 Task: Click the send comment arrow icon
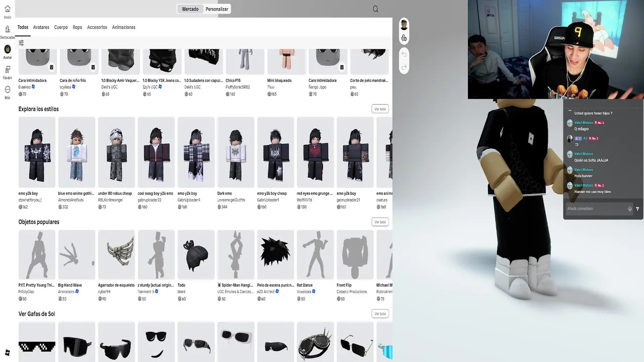coord(637,209)
